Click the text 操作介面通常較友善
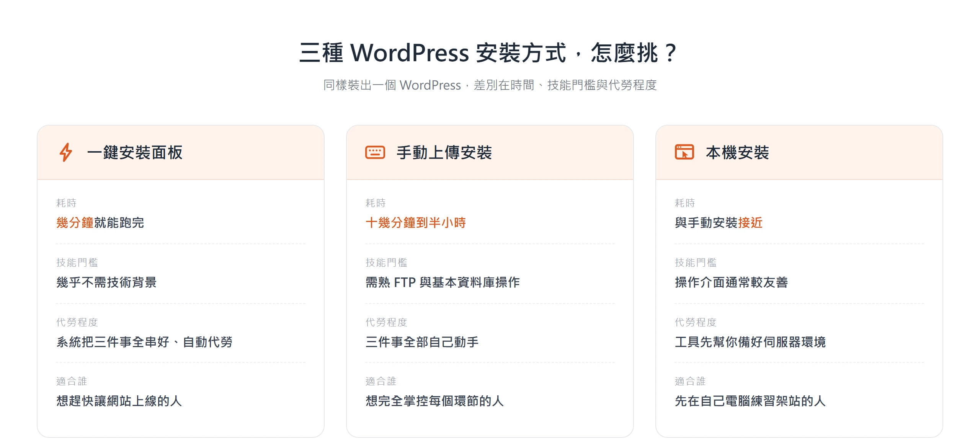 tap(732, 282)
